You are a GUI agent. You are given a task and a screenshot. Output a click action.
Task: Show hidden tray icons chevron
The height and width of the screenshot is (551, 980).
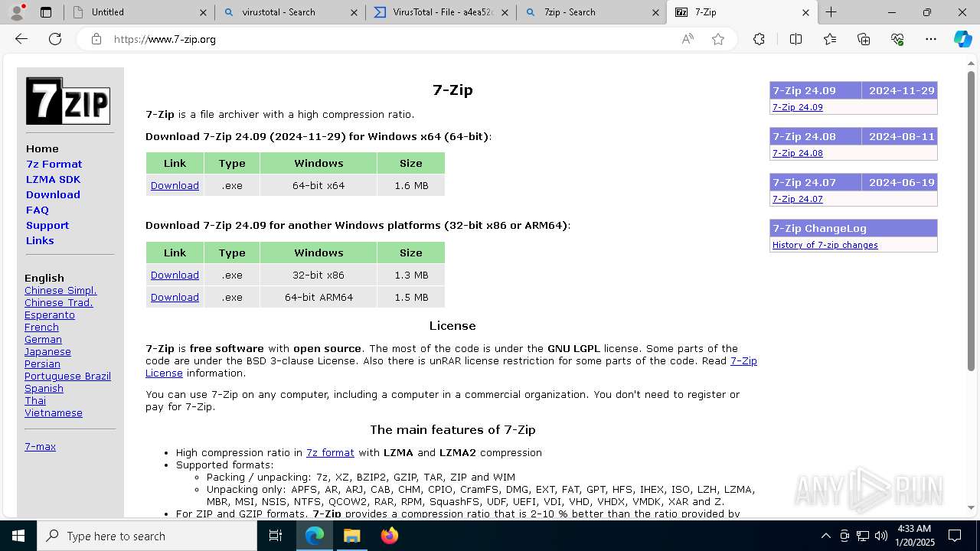coord(825,536)
